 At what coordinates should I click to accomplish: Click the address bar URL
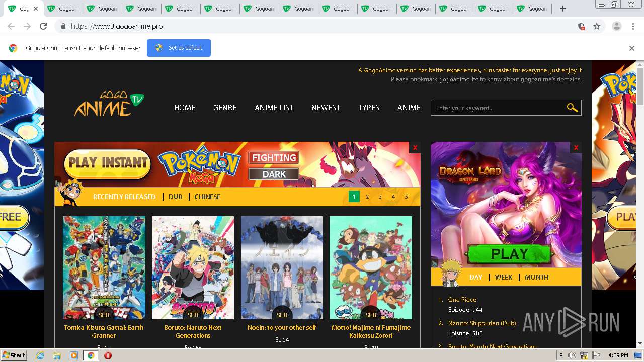[117, 26]
